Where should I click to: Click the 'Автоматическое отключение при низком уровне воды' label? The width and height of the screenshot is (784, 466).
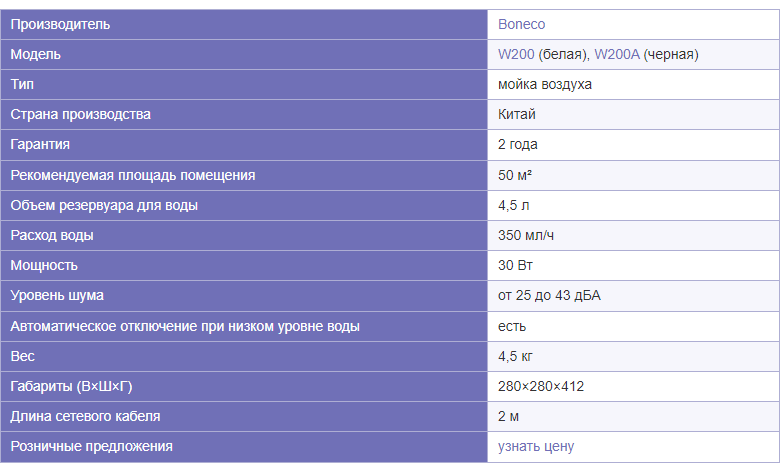coord(185,326)
